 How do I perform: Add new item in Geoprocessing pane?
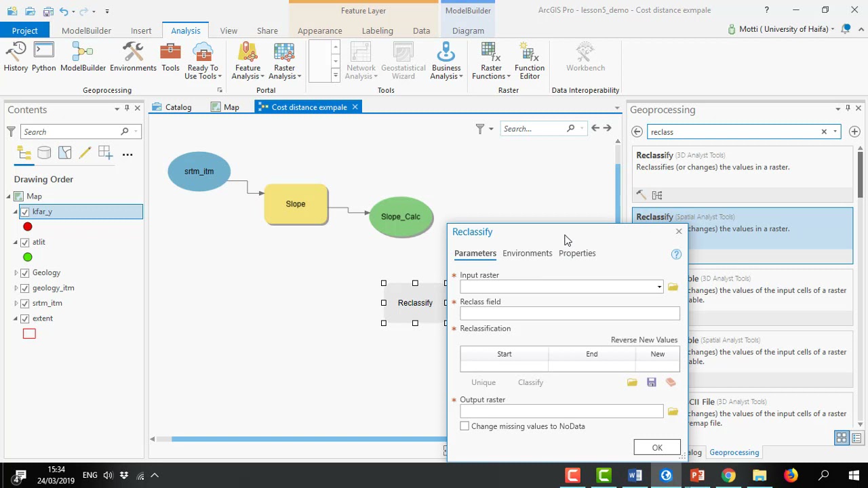point(854,132)
